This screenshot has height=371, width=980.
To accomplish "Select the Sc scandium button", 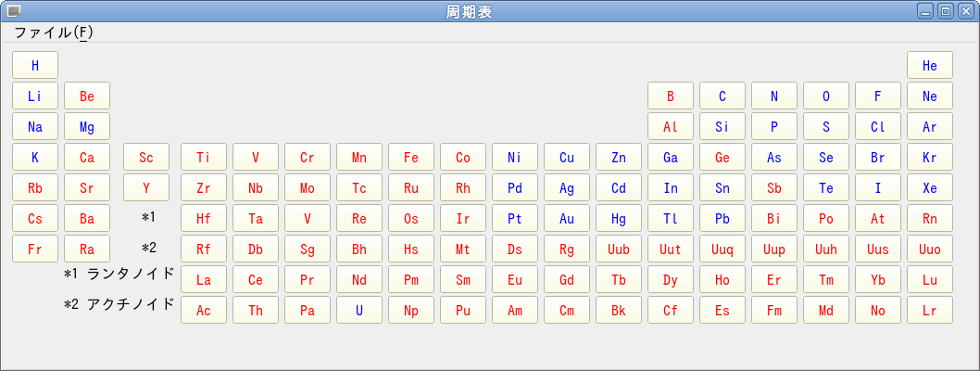I will pyautogui.click(x=146, y=158).
